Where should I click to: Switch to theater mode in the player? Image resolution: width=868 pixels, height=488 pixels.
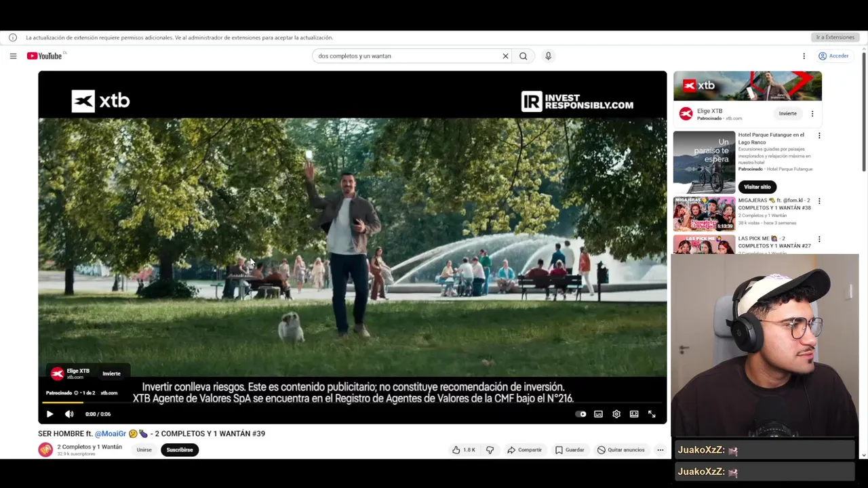pyautogui.click(x=634, y=414)
